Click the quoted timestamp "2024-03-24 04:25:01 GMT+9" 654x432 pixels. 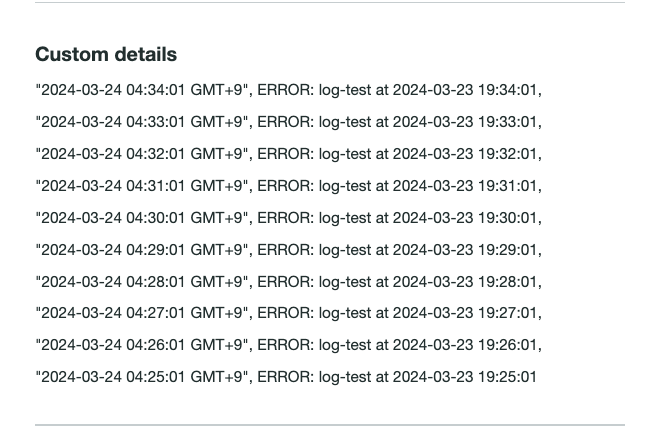[x=142, y=377]
